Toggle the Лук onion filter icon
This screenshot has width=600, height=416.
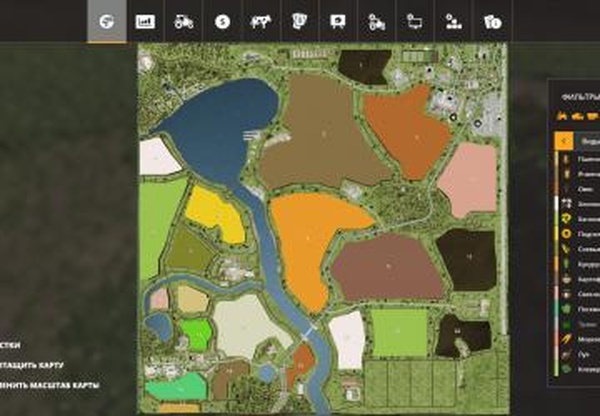(567, 355)
